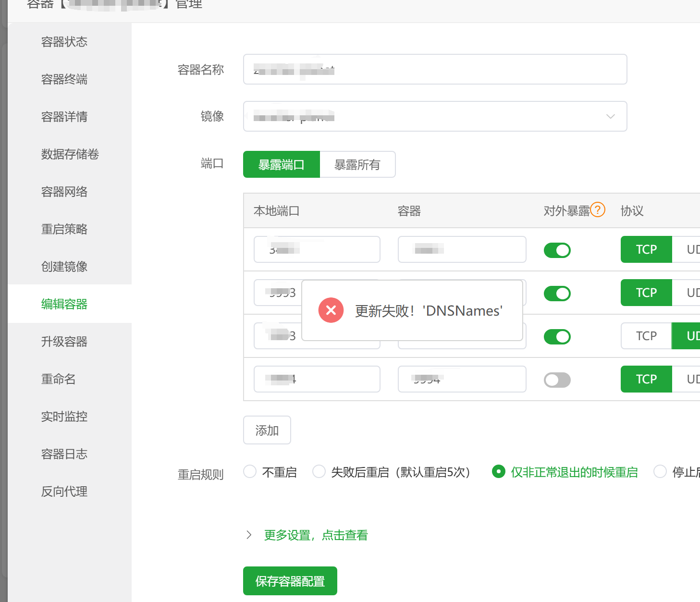Select 失败后重启 radio option
700x602 pixels.
319,471
